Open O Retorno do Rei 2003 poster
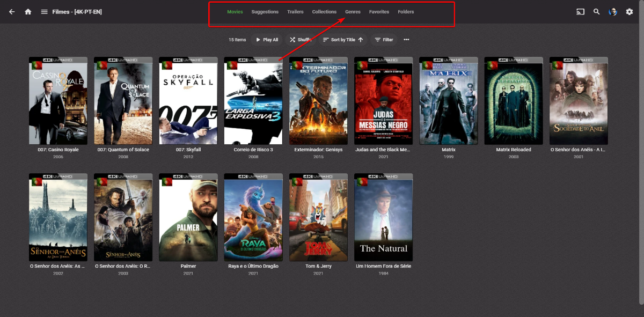 123,217
